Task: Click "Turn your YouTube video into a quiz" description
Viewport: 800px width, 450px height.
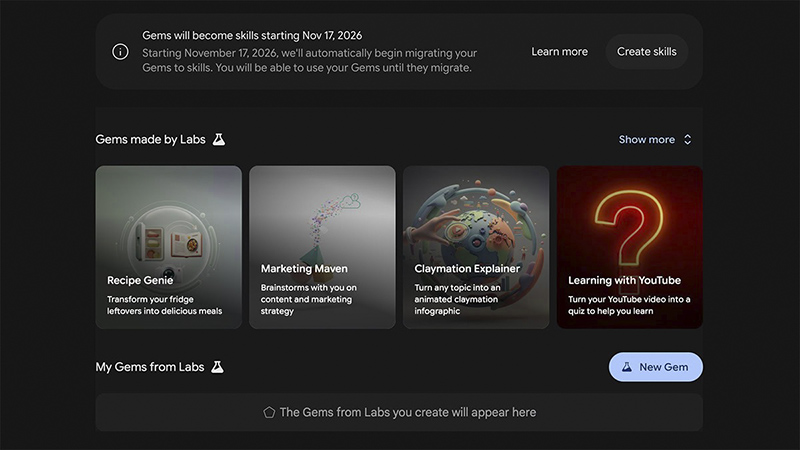Action: point(629,305)
